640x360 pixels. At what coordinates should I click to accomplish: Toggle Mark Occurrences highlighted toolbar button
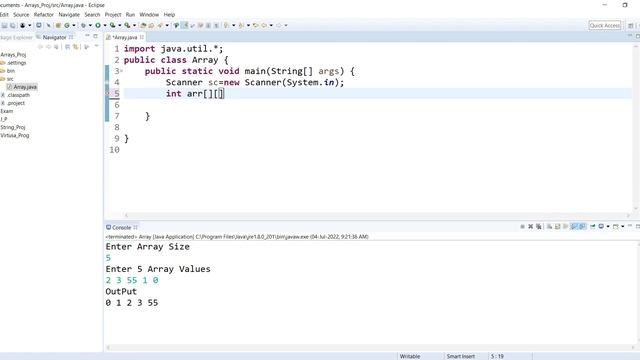coord(184,25)
